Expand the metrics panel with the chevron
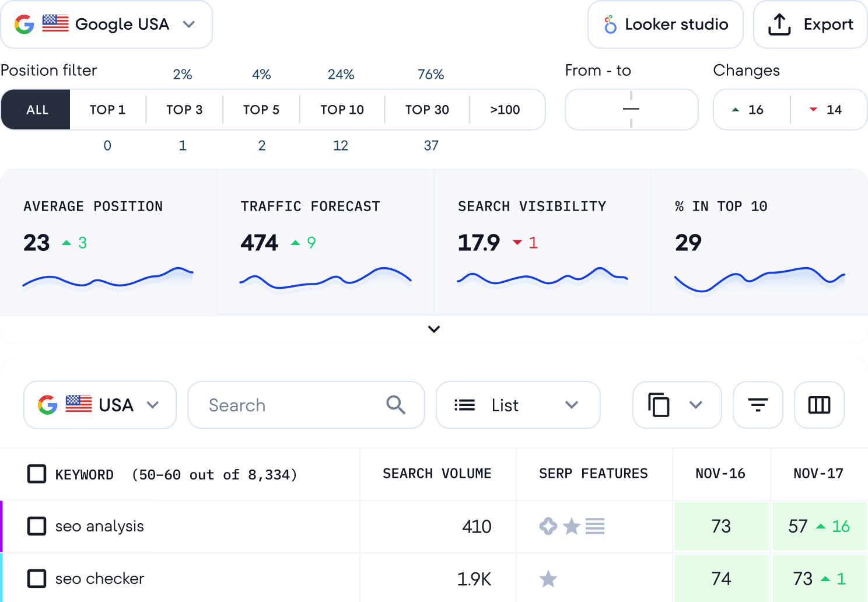Screen dimensions: 868x602 coord(434,329)
